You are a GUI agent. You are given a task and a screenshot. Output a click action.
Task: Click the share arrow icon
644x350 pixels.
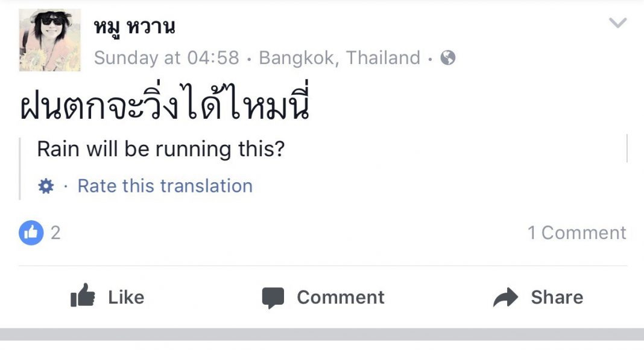tap(505, 297)
